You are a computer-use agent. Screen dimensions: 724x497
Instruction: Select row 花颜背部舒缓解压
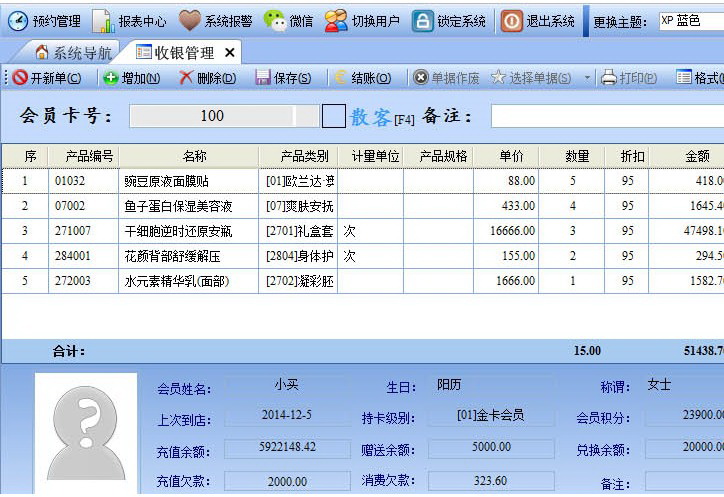click(x=363, y=256)
